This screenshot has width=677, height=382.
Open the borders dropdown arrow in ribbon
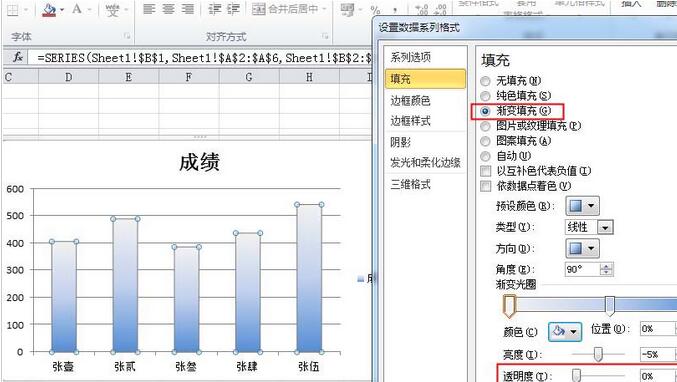26,9
